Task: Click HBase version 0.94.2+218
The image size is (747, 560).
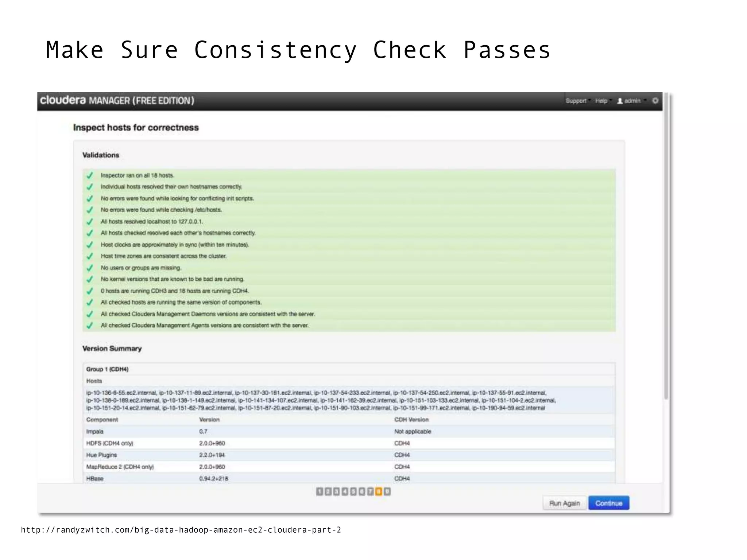Action: coord(214,479)
